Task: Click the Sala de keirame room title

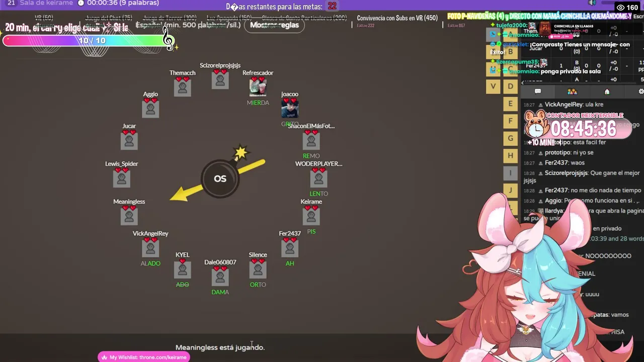Action: pyautogui.click(x=47, y=3)
